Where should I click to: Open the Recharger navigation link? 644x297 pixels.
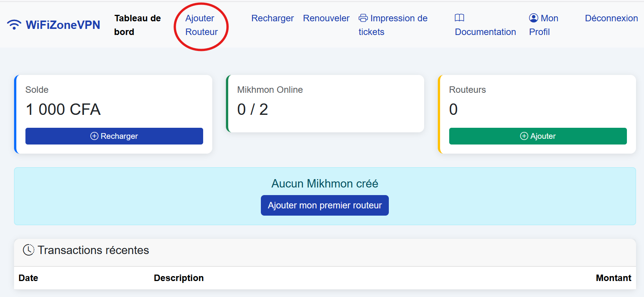[x=272, y=18]
